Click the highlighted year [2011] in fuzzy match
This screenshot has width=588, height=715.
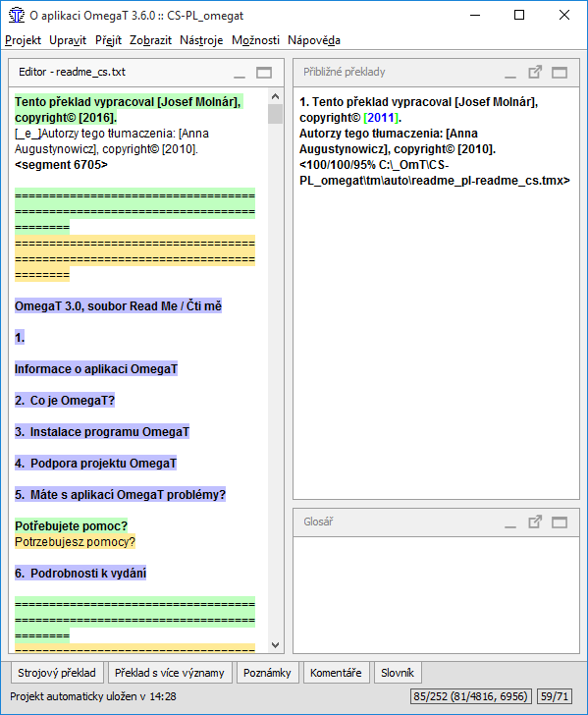point(381,118)
